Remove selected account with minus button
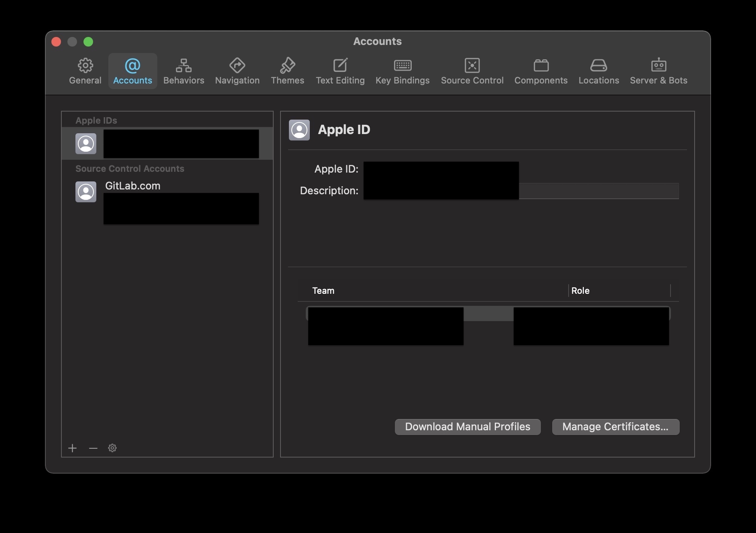Image resolution: width=756 pixels, height=533 pixels. click(x=93, y=448)
